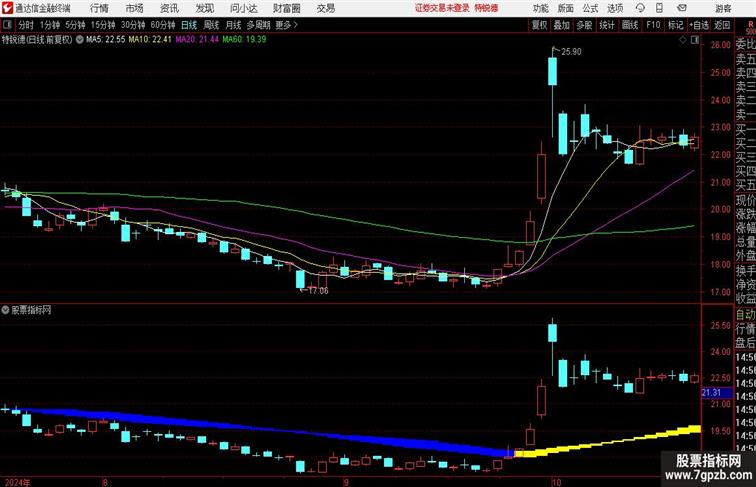Screen dimensions: 756x487
Task: Open the 选项 menu
Action: click(615, 8)
